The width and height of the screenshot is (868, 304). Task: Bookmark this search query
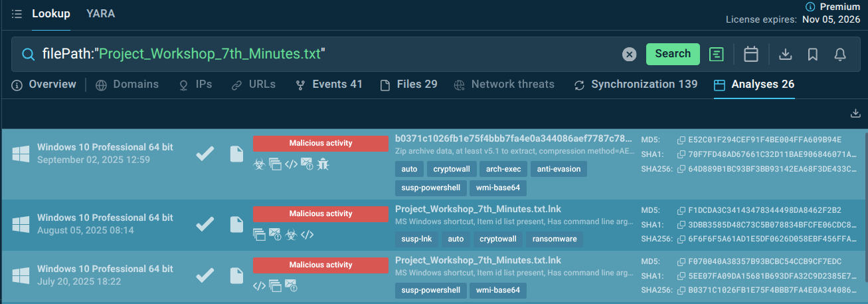(812, 55)
